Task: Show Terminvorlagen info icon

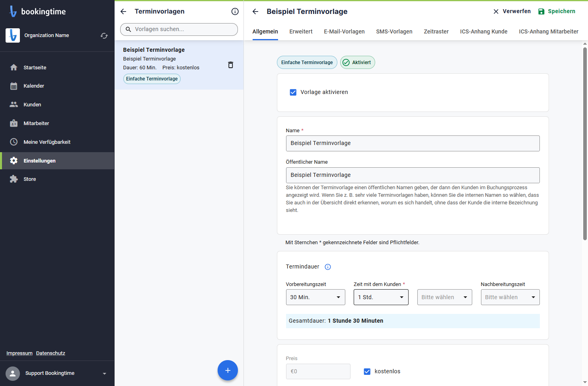Action: (235, 12)
